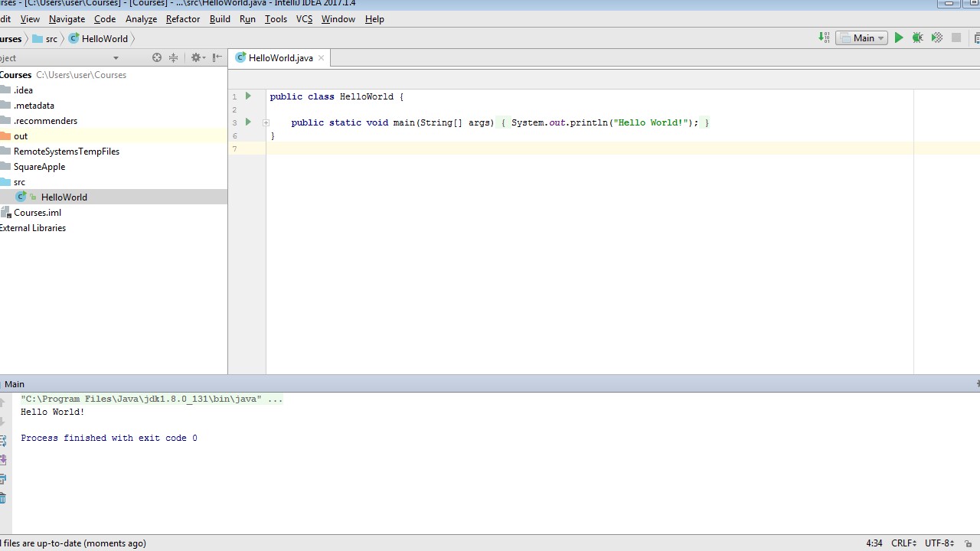Hide the Project tool window
Viewport: 980px width, 551px height.
(217, 58)
